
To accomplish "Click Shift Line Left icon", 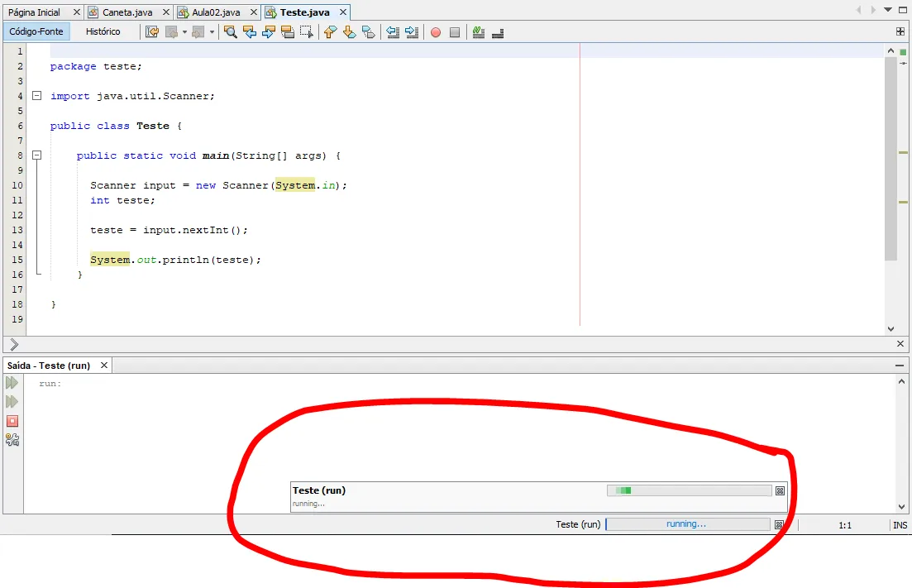I will (x=393, y=32).
